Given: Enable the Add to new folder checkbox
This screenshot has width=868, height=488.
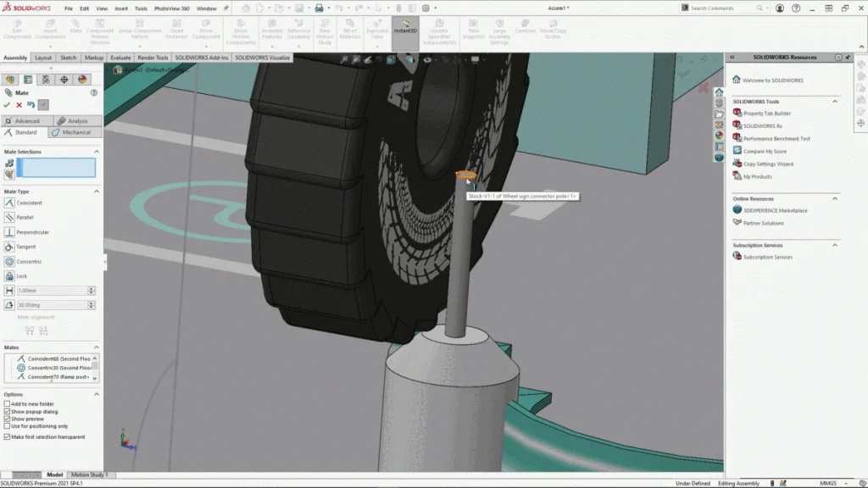Looking at the screenshot, I should pyautogui.click(x=7, y=405).
